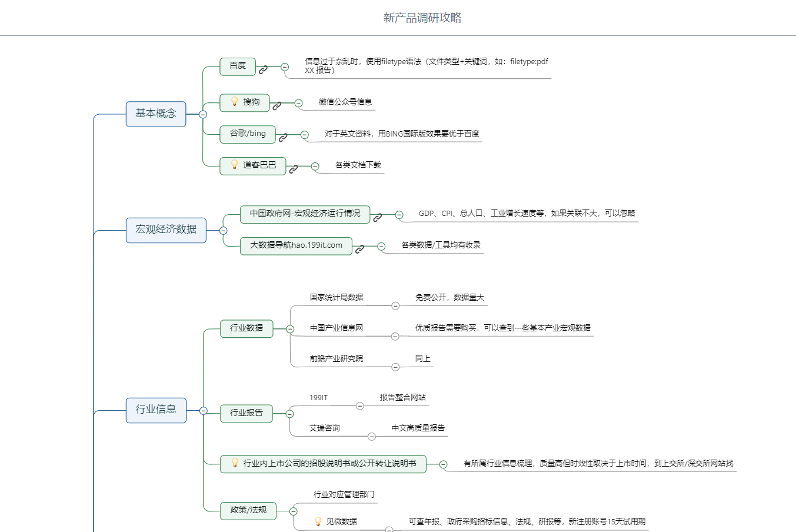This screenshot has width=796, height=532.
Task: Collapse the 行业信息 branch
Action: tap(204, 411)
